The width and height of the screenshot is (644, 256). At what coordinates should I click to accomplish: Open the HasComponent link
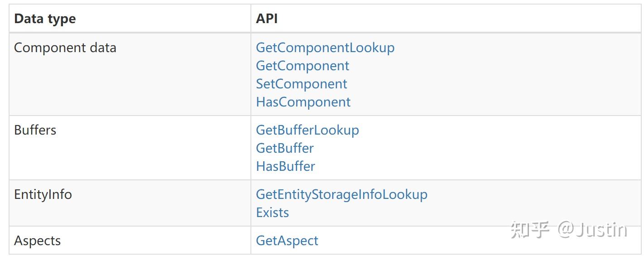(x=303, y=102)
